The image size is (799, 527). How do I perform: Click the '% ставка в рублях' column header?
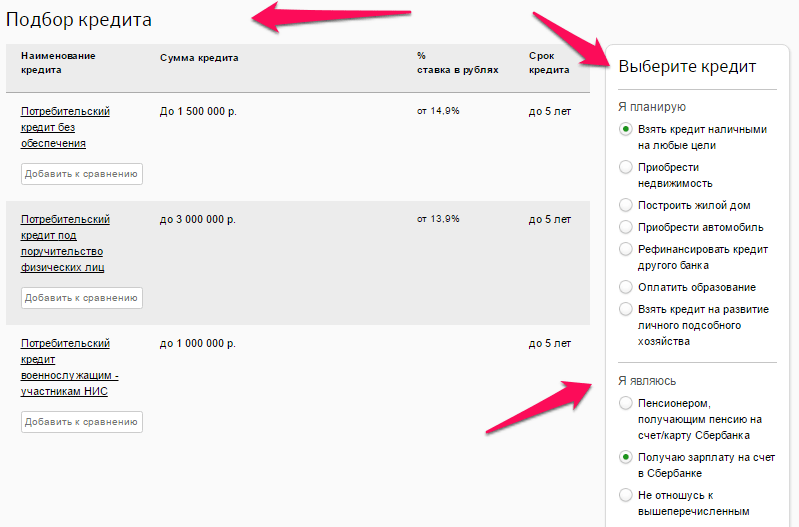(457, 63)
